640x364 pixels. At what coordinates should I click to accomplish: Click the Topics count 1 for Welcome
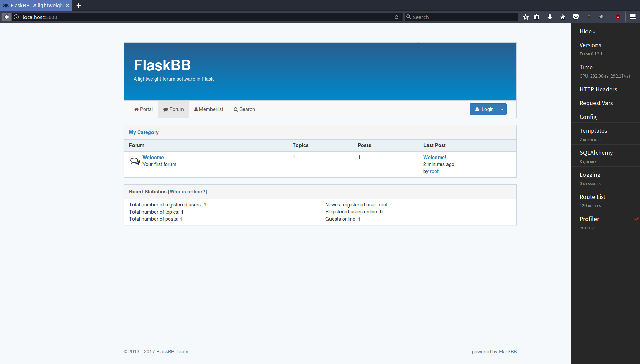tap(294, 158)
